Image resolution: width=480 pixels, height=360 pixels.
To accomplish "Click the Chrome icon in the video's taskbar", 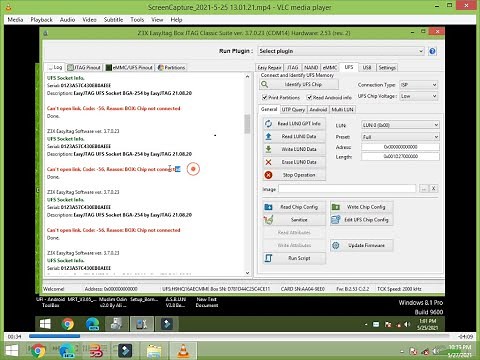I will coord(68,324).
